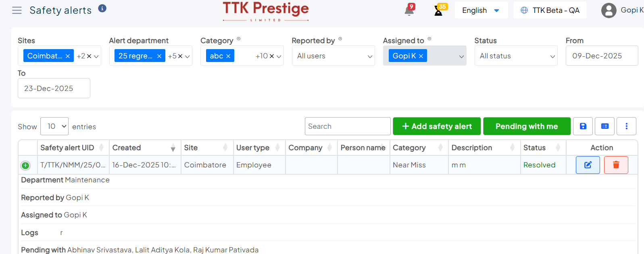
Task: Collapse the expanded row with green plus
Action: [25, 165]
